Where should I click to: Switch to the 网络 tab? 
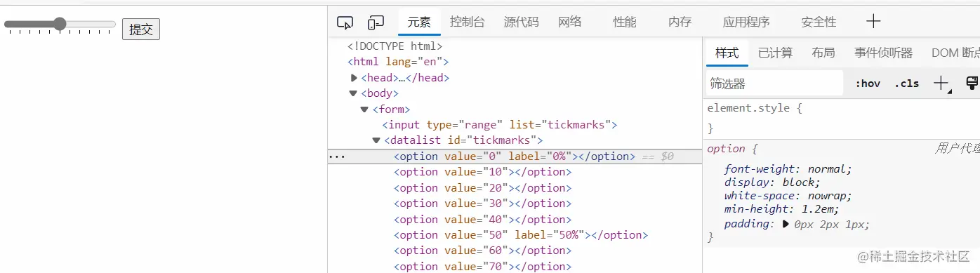570,22
